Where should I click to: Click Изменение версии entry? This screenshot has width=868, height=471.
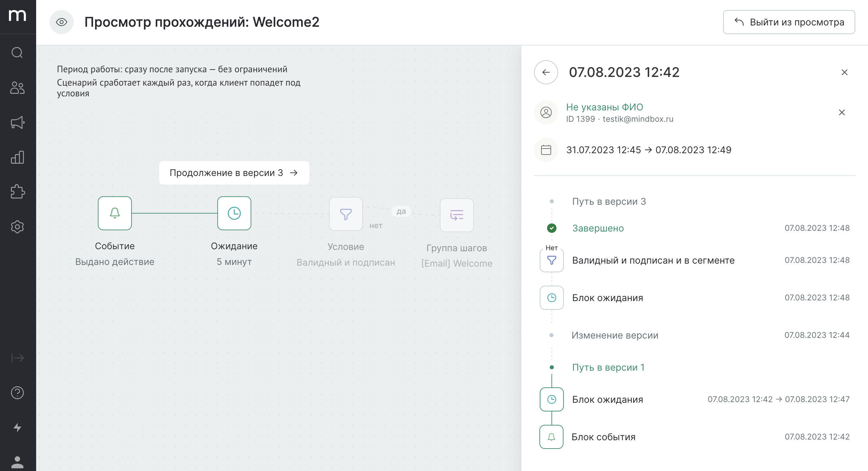point(615,335)
